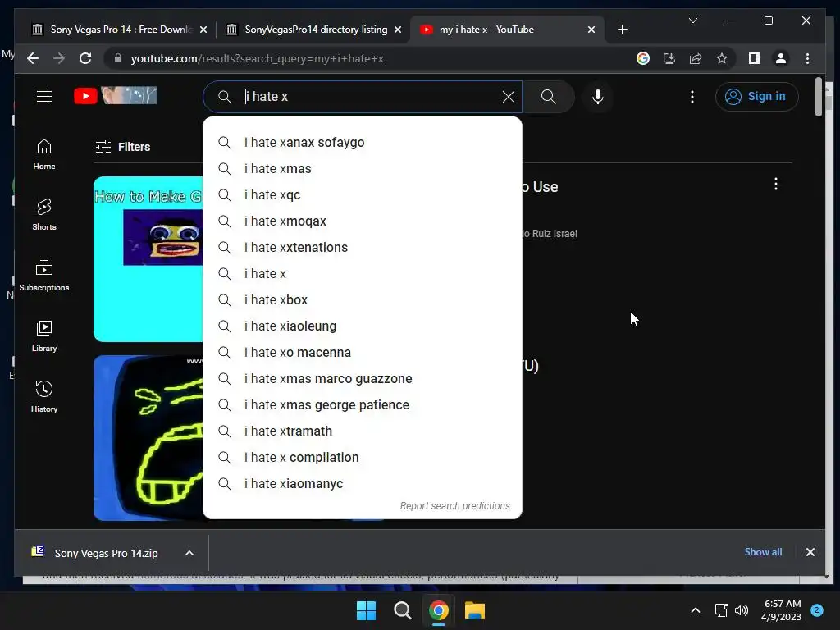The image size is (840, 630).
Task: Click Report search predictions link
Action: (x=454, y=505)
